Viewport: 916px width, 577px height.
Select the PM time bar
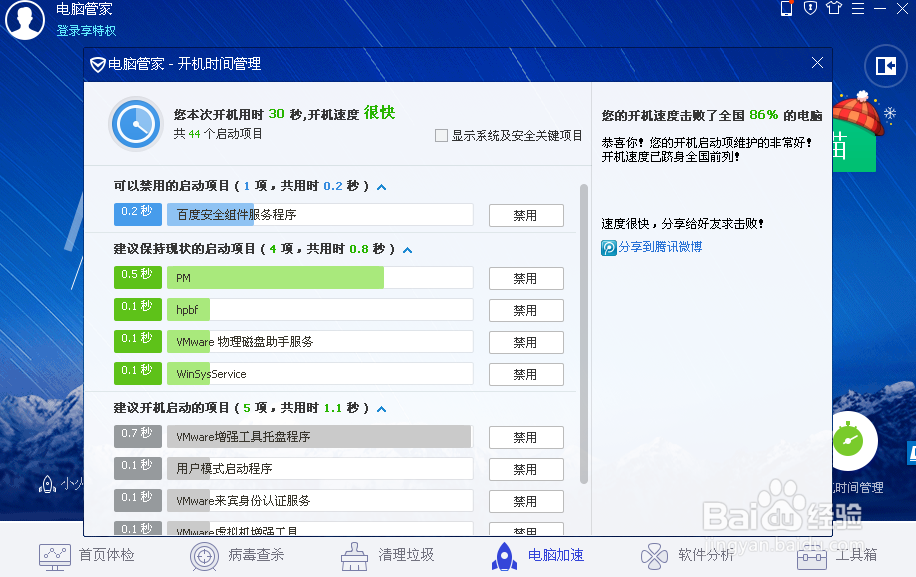(x=320, y=277)
